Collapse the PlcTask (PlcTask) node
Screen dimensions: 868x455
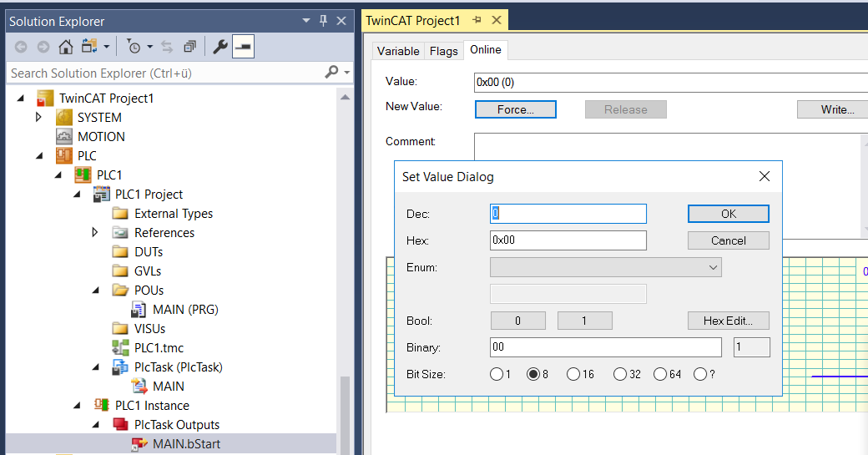pos(96,367)
